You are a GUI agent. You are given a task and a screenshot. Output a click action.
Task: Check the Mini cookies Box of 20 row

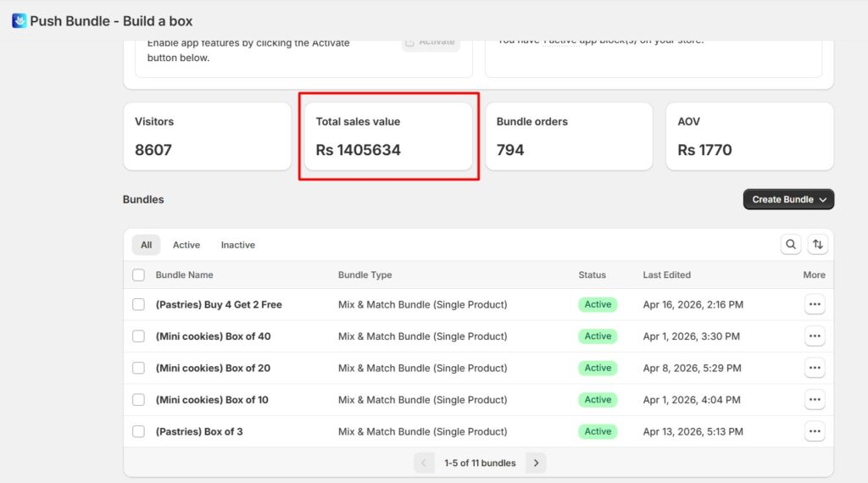pyautogui.click(x=138, y=368)
